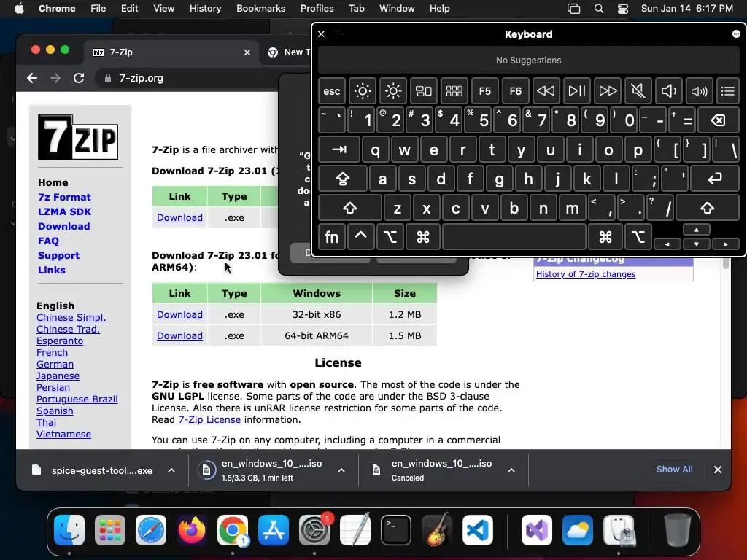Viewport: 747px width, 560px height.
Task: Tap the volume up key
Action: coord(699,91)
